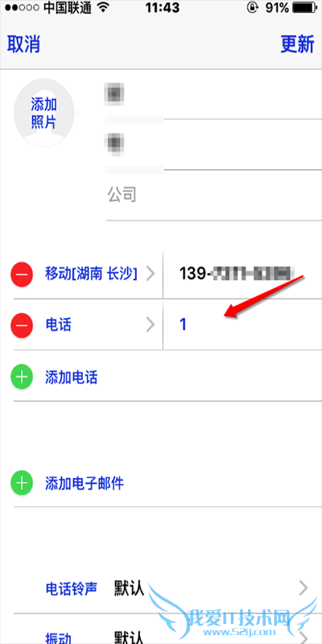Tap the red delete icon beside 电话
Image resolution: width=322 pixels, height=644 pixels.
(22, 325)
